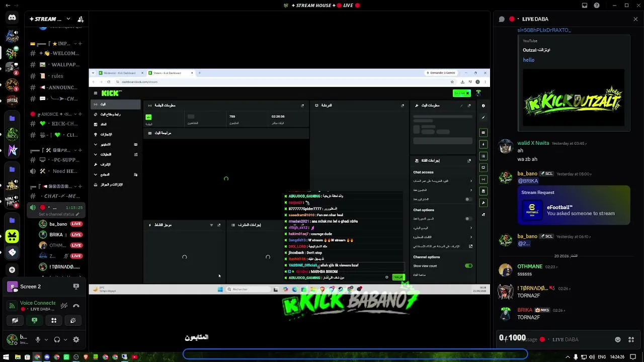Open the soundboard in voice panel
The width and height of the screenshot is (644, 362).
coord(73,320)
